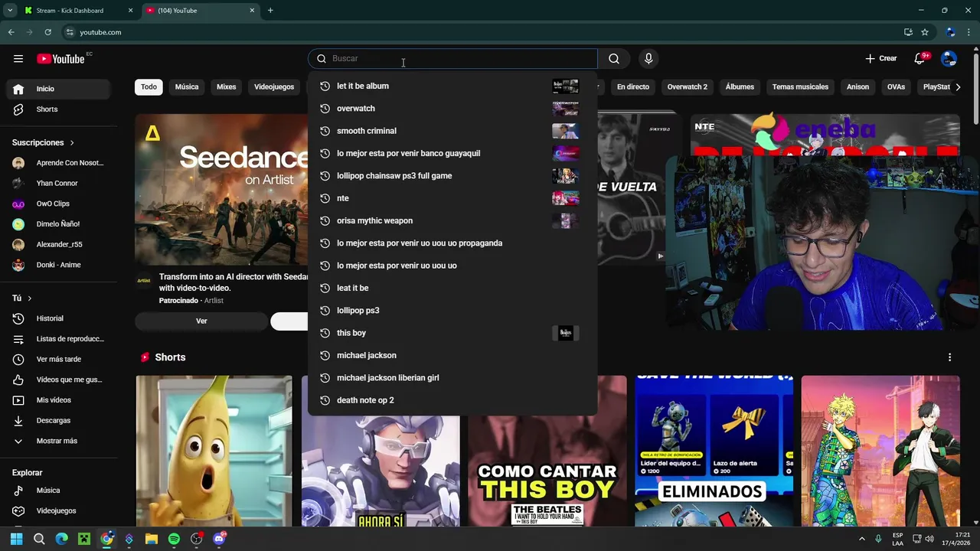Click the Crear button
Viewport: 980px width, 551px height.
click(x=880, y=59)
